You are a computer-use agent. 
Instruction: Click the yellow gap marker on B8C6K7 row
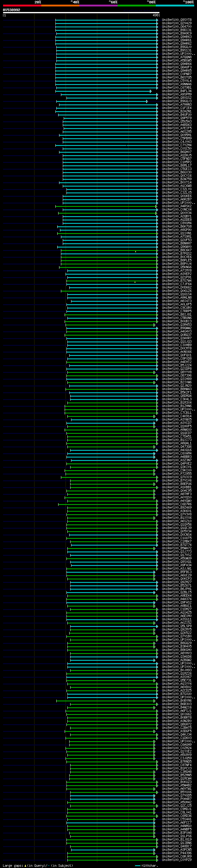pyautogui.click(x=135, y=251)
